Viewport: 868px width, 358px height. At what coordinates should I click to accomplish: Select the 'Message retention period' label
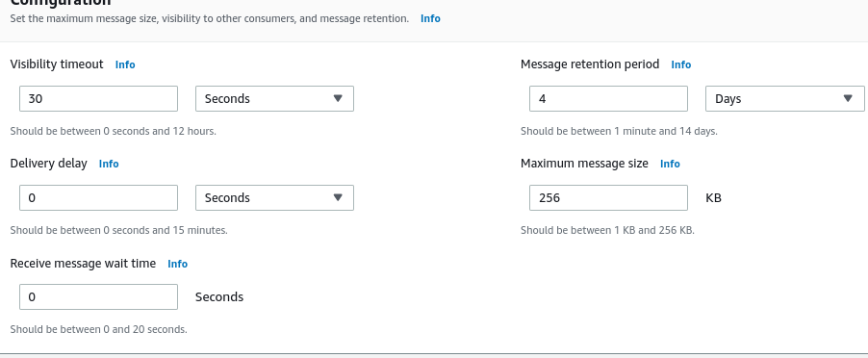(x=590, y=64)
